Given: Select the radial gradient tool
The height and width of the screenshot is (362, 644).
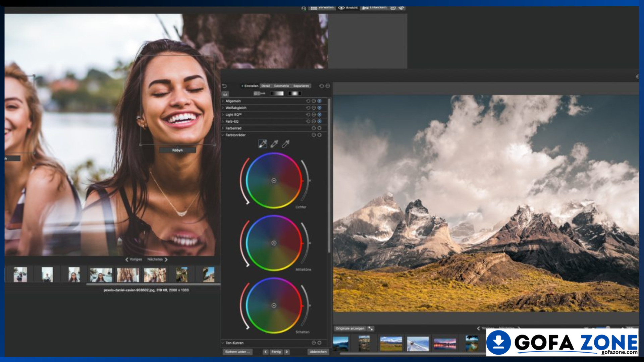Looking at the screenshot, I should [294, 94].
